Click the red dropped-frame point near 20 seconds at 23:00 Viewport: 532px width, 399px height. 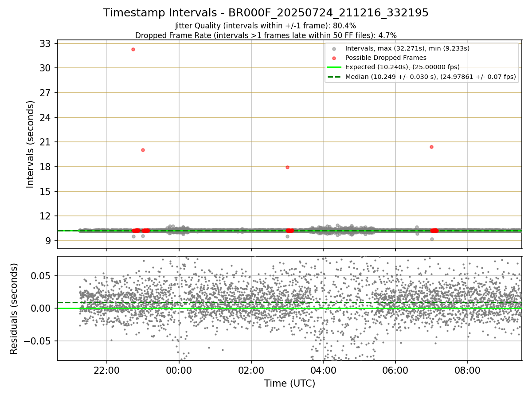click(x=143, y=150)
